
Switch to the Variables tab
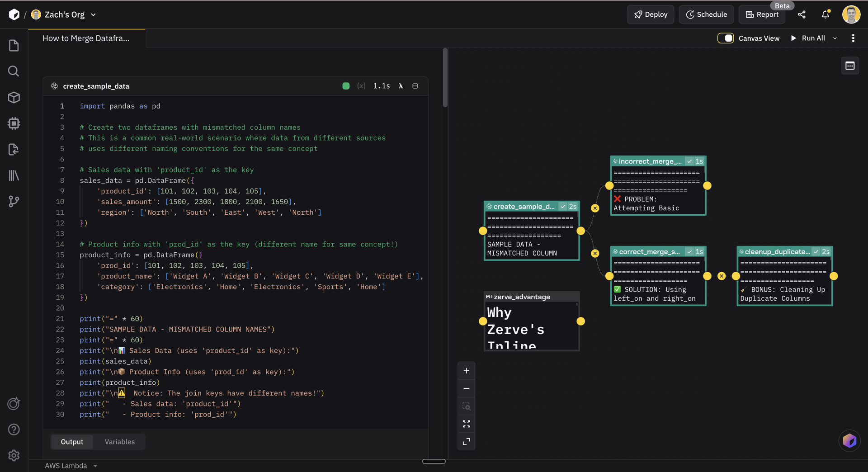tap(120, 442)
